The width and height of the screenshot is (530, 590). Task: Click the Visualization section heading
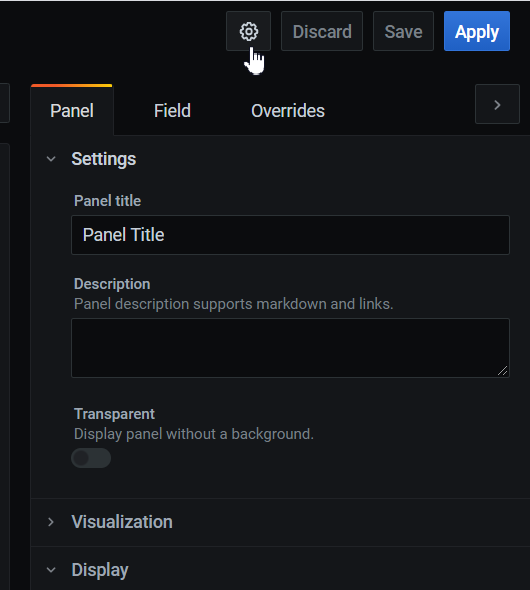(x=122, y=522)
